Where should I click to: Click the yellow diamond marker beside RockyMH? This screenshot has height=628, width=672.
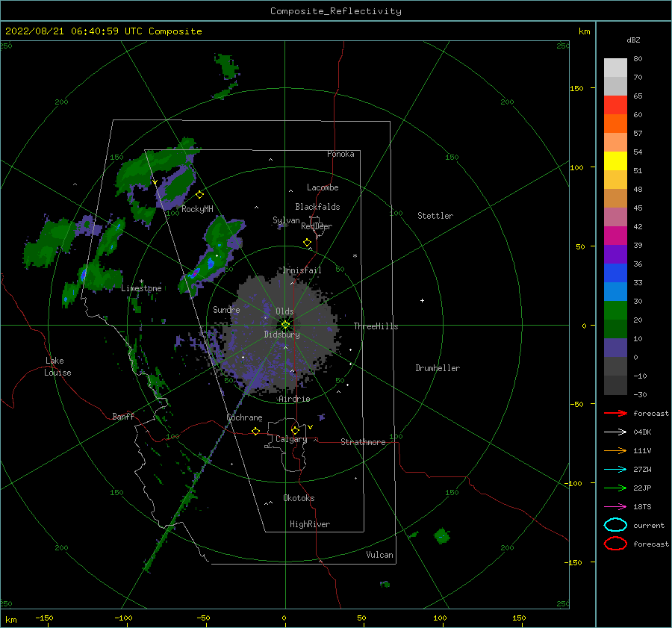pos(199,195)
